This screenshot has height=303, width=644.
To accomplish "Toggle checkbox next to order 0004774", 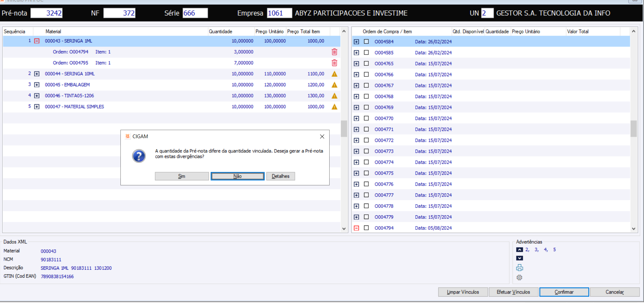I will tap(366, 162).
